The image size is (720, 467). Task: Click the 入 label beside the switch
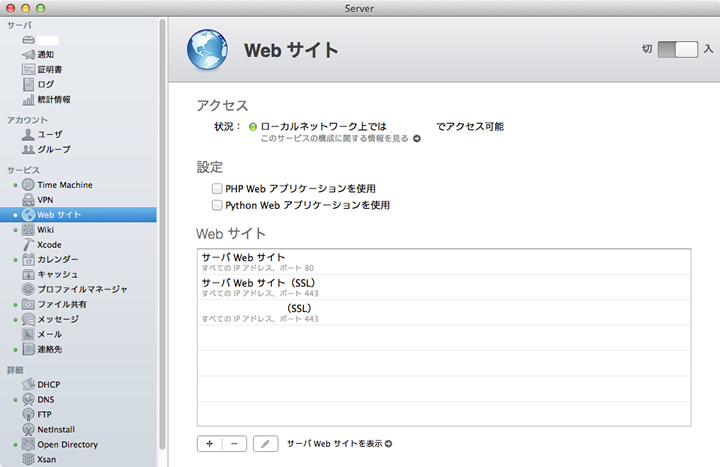coord(709,49)
